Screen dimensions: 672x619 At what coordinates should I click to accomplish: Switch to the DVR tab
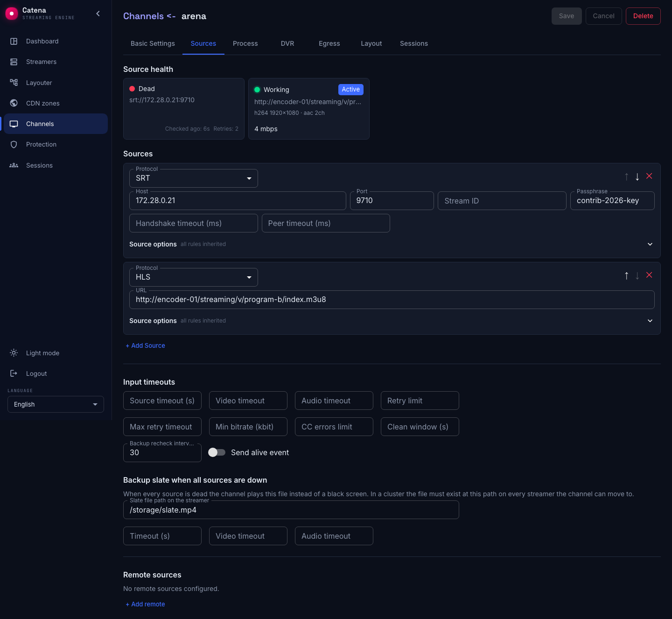coord(287,43)
